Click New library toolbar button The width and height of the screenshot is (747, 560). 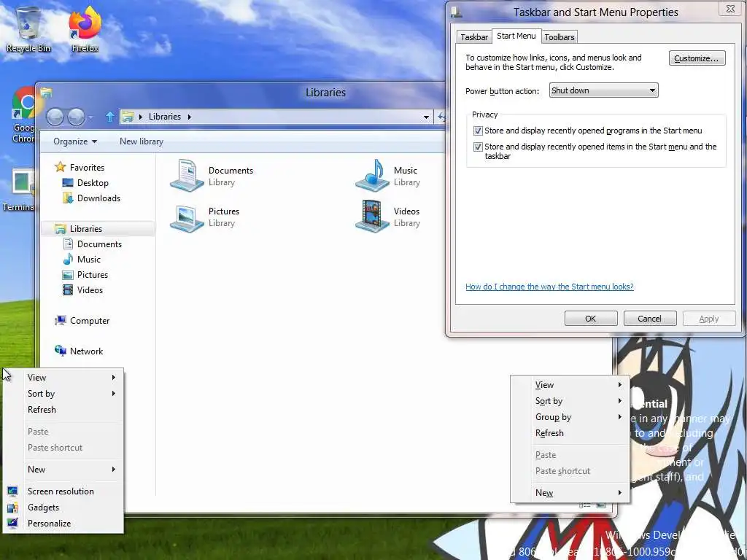(x=142, y=141)
